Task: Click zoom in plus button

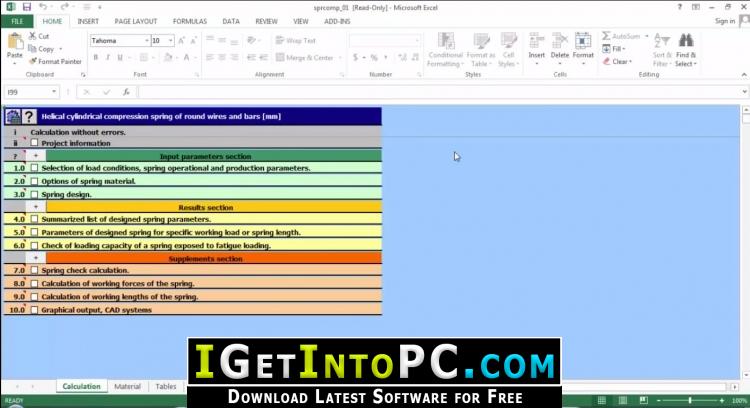Action: click(x=722, y=400)
